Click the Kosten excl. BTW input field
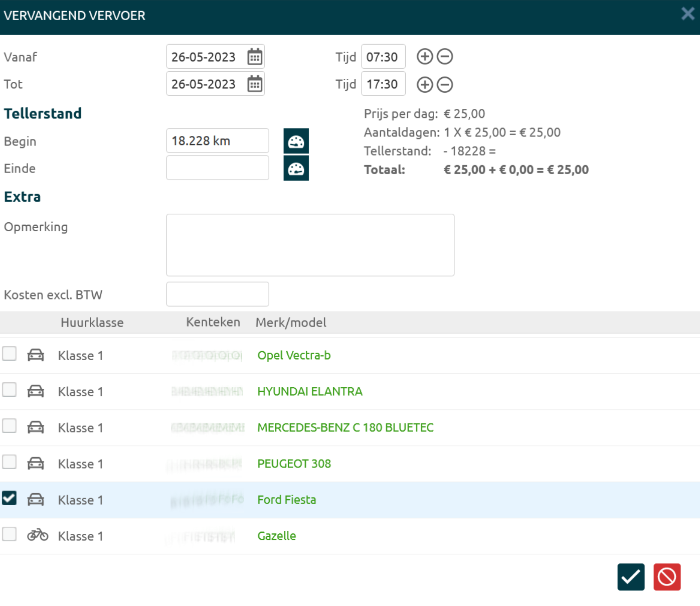The height and width of the screenshot is (606, 700). click(x=218, y=294)
